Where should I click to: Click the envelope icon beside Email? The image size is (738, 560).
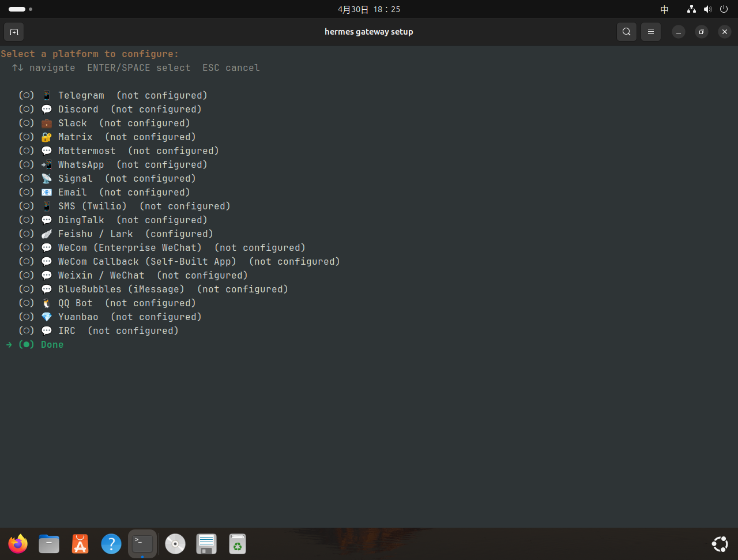47,193
